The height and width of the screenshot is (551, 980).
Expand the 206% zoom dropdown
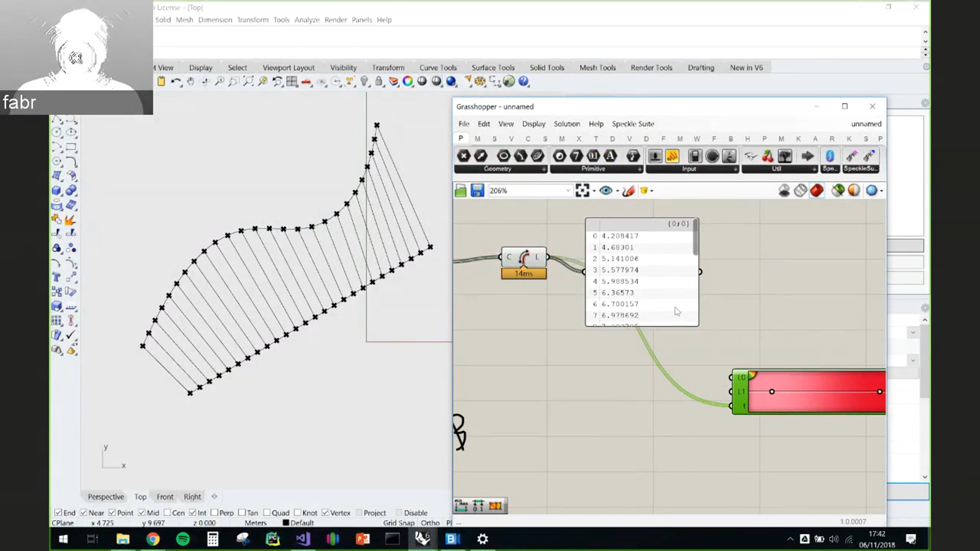(568, 191)
